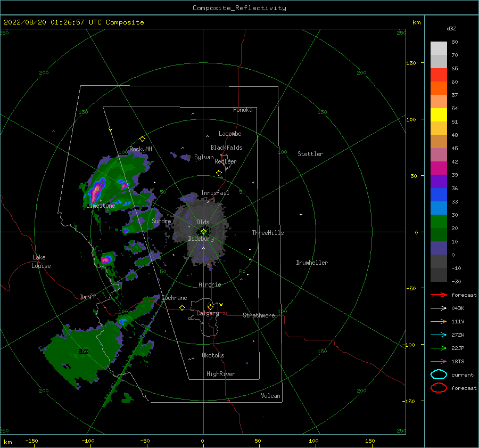Click the RockyMH label
479x448 pixels.
pyautogui.click(x=141, y=149)
